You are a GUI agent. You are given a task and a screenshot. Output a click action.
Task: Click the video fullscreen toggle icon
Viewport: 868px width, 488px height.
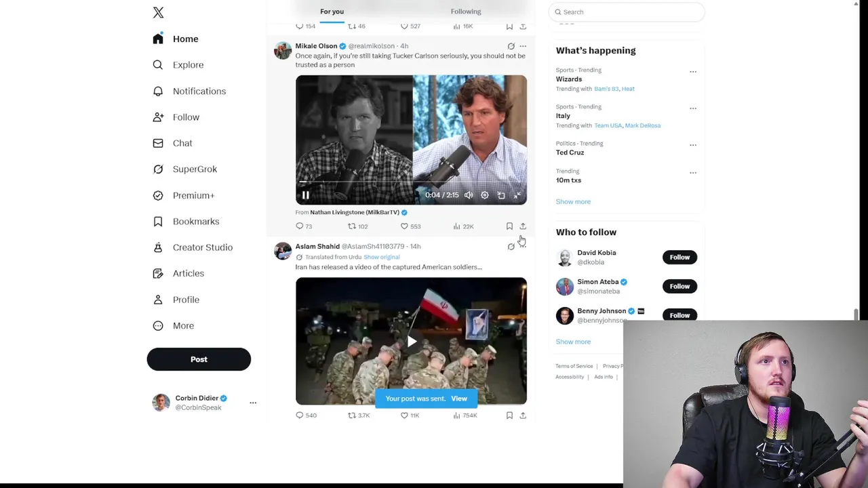point(517,195)
